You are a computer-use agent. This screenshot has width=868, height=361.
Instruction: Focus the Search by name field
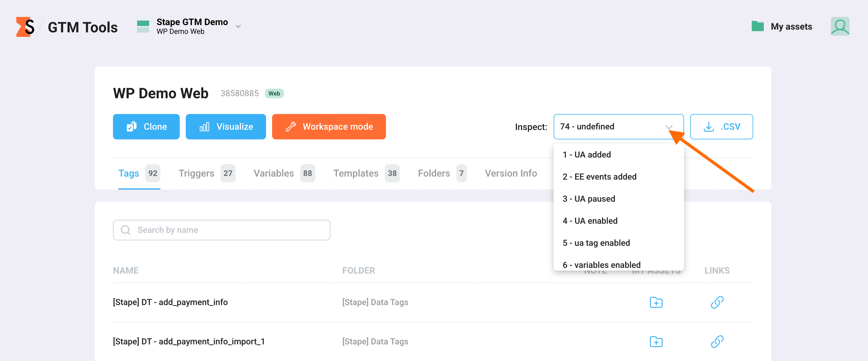coord(221,230)
